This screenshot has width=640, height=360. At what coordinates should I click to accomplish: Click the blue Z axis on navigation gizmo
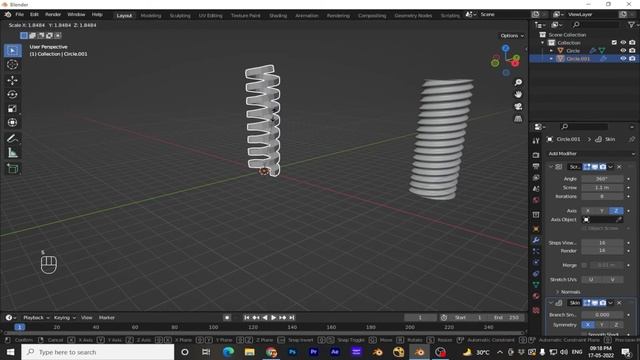click(505, 48)
